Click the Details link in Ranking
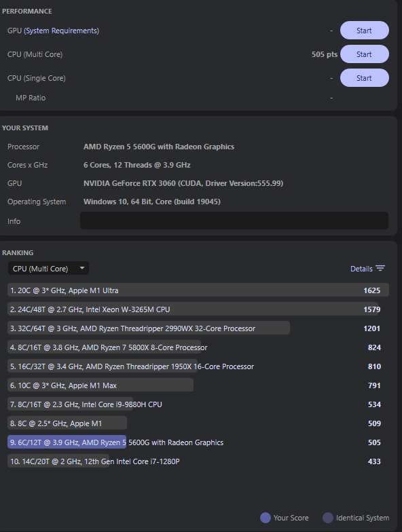Image resolution: width=402 pixels, height=532 pixels. tap(361, 269)
